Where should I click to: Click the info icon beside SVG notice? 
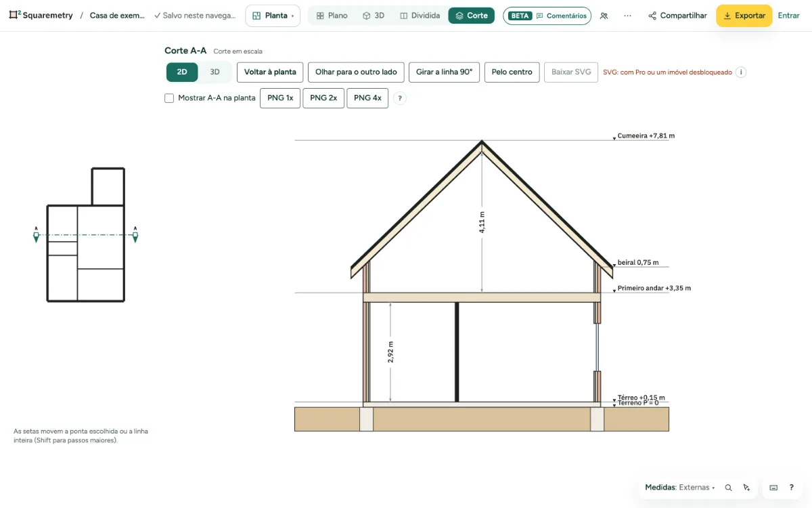[x=741, y=72]
